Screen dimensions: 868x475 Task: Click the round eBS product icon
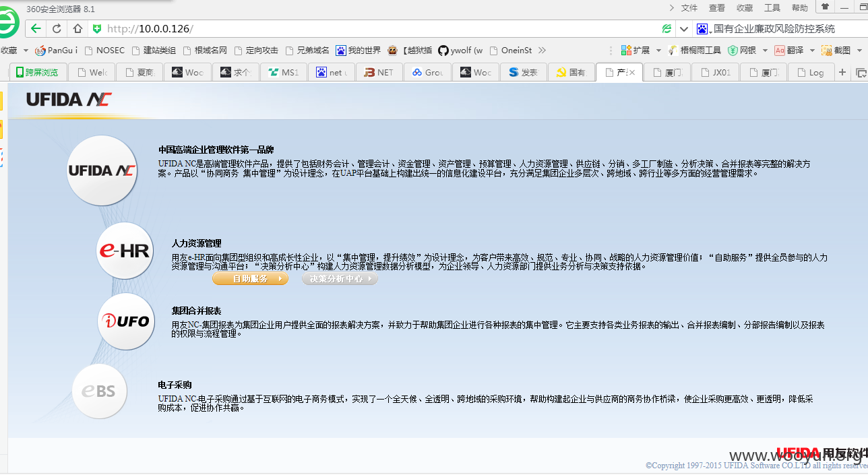pyautogui.click(x=99, y=391)
